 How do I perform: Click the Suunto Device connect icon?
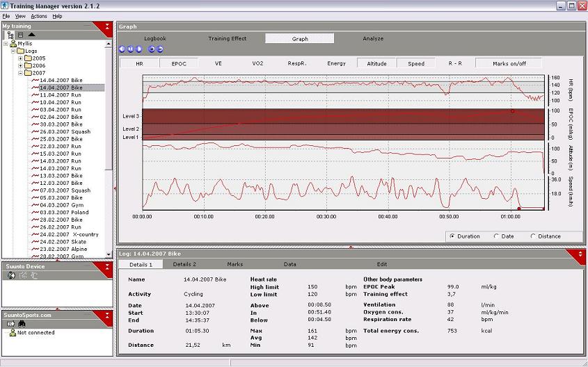[11, 275]
